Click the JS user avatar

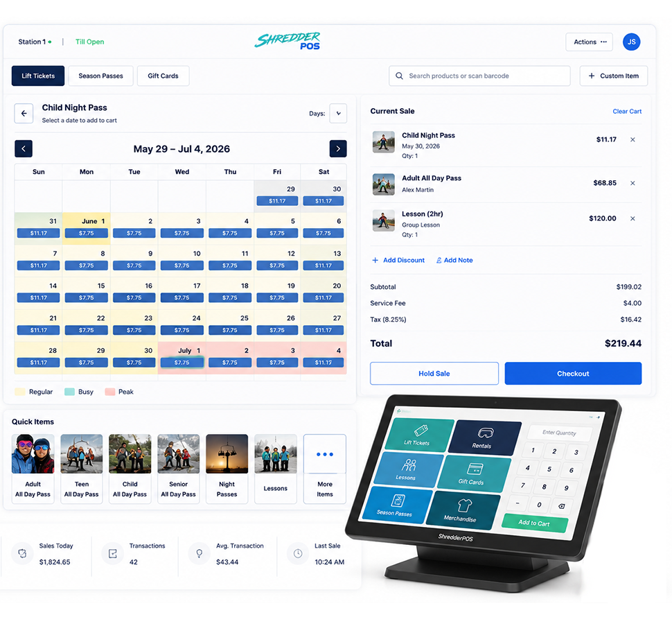[x=631, y=42]
